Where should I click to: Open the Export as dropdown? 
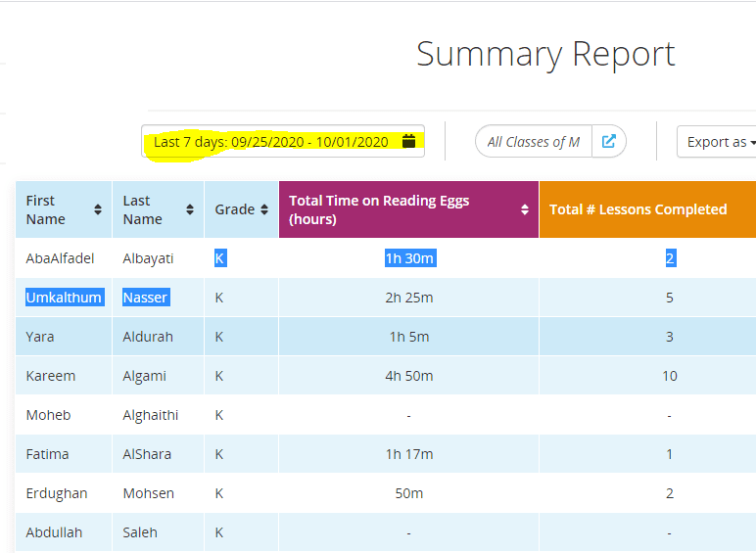click(717, 142)
